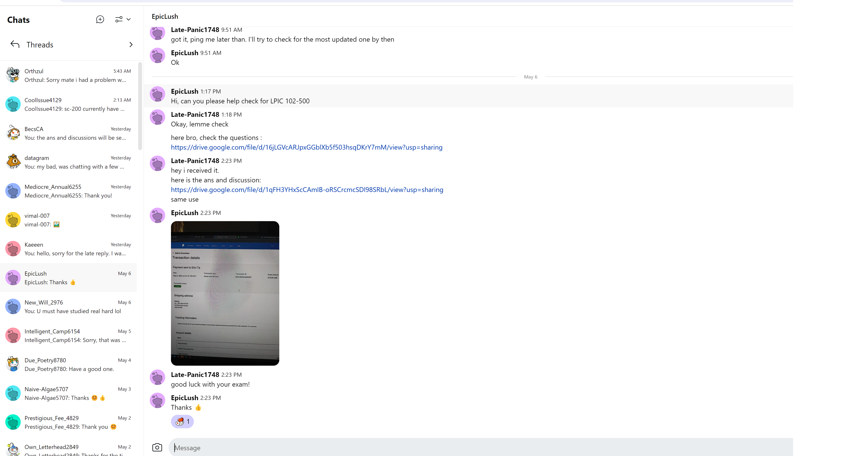
Task: Open the ans and discussion Drive link
Action: coord(307,190)
